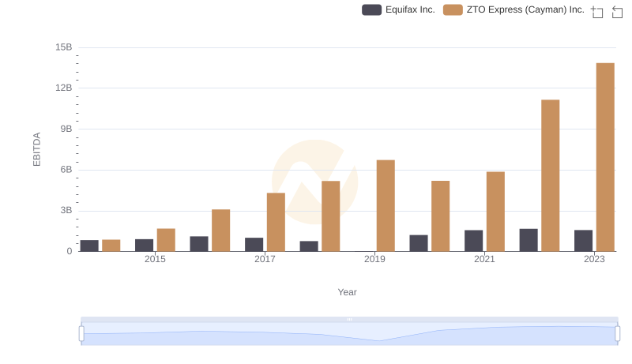The height and width of the screenshot is (364, 632).
Task: Click the Year axis title
Action: pyautogui.click(x=347, y=292)
